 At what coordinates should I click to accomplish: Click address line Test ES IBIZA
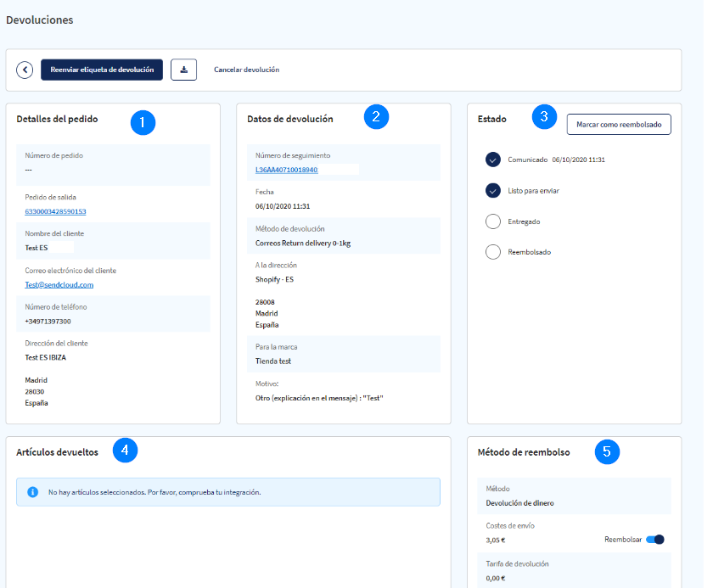point(46,357)
